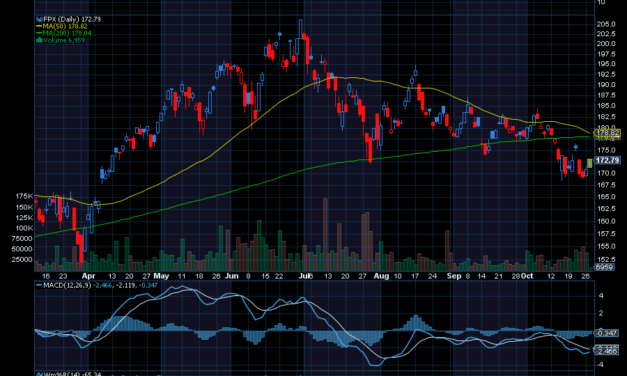Click the 175K volume axis label

pos(24,196)
